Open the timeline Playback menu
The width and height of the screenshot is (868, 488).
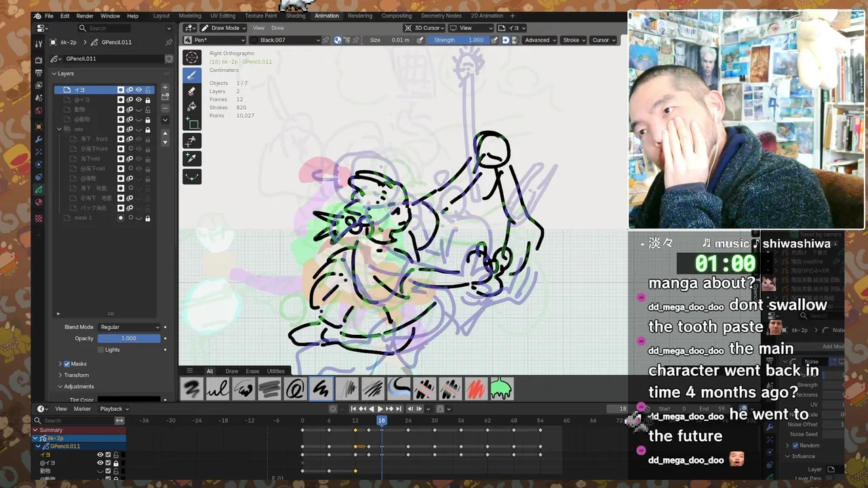click(x=114, y=409)
